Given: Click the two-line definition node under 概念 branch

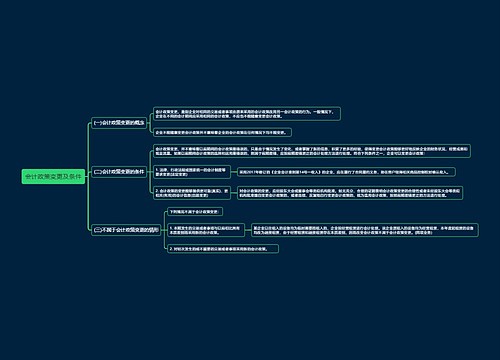Looking at the screenshot, I should coord(247,114).
